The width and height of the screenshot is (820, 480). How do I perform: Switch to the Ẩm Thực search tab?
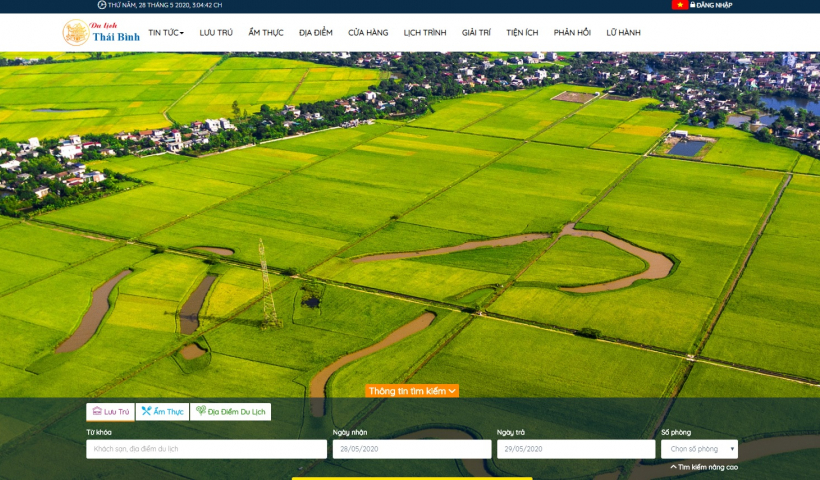pos(162,411)
